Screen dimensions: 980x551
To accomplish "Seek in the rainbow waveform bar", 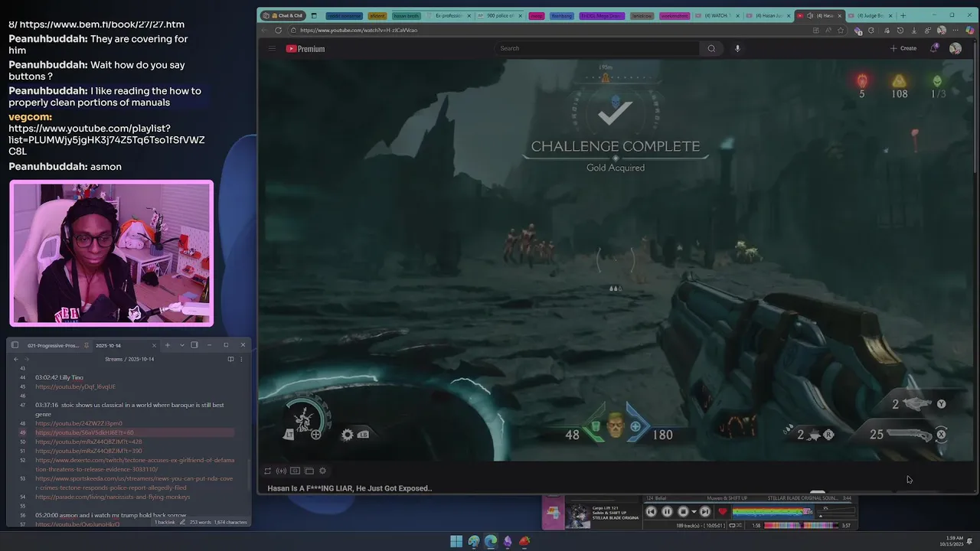I will coord(773,512).
